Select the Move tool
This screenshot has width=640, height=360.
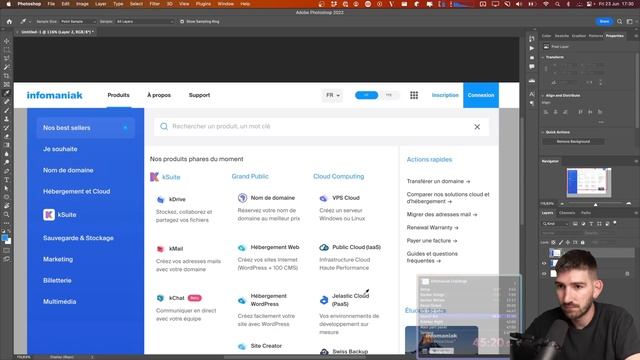click(7, 41)
